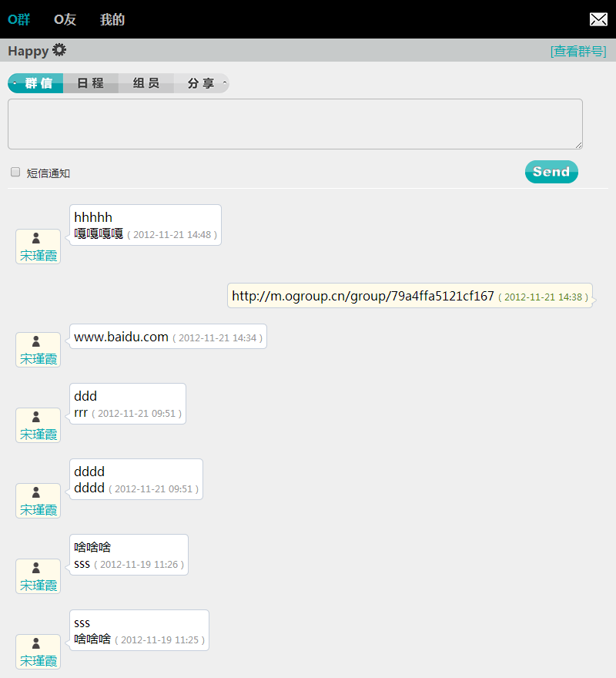Click the textarea resize handle corner
This screenshot has height=678, width=616.
tap(579, 146)
